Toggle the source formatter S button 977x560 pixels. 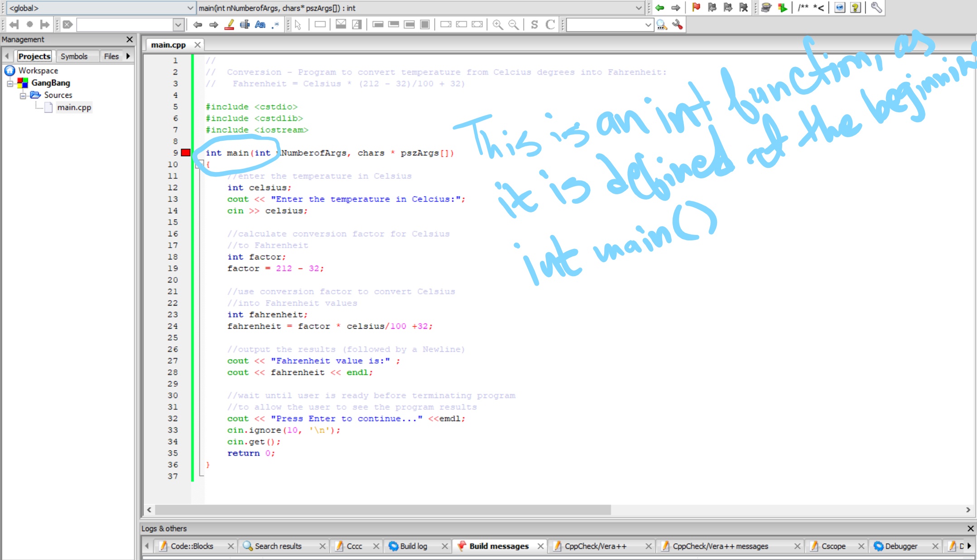pyautogui.click(x=534, y=24)
